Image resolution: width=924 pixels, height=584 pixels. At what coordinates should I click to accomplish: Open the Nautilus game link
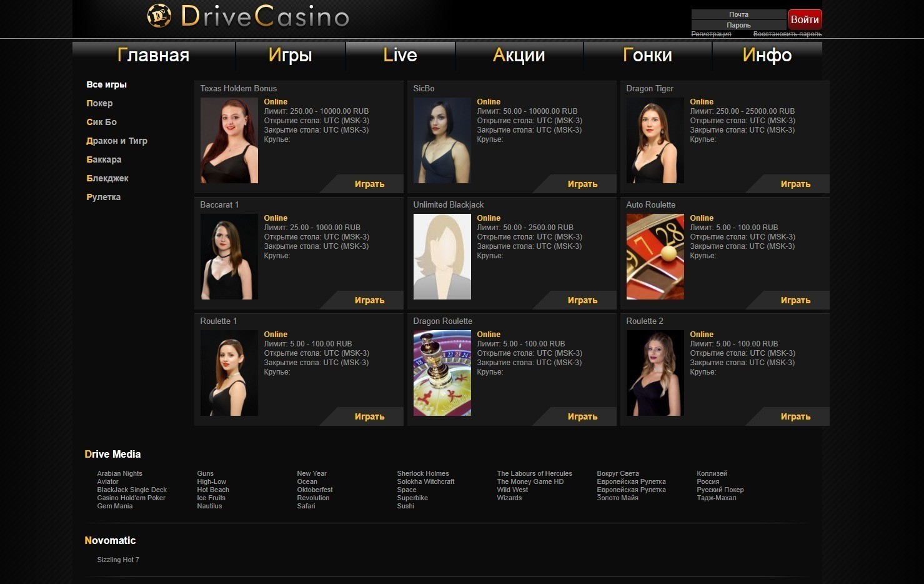tap(209, 506)
